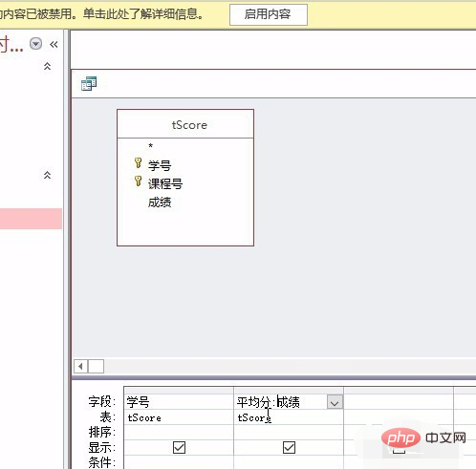
Task: Click the sort cell for 平均分 column
Action: coord(289,432)
